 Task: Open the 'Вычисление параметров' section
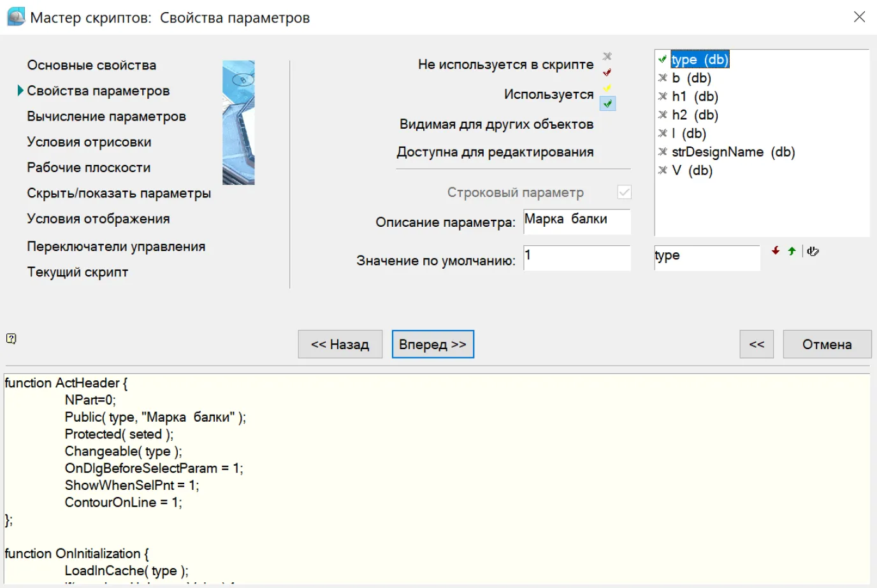pyautogui.click(x=106, y=117)
